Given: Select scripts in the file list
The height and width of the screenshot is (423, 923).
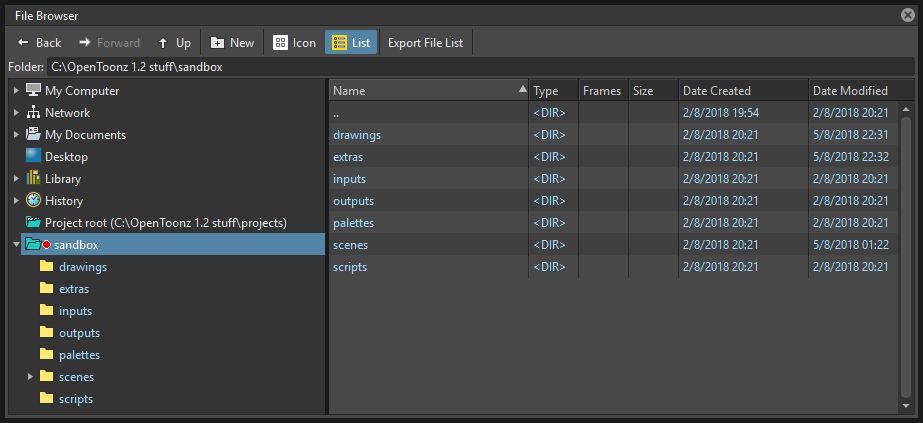Looking at the screenshot, I should 613,267.
